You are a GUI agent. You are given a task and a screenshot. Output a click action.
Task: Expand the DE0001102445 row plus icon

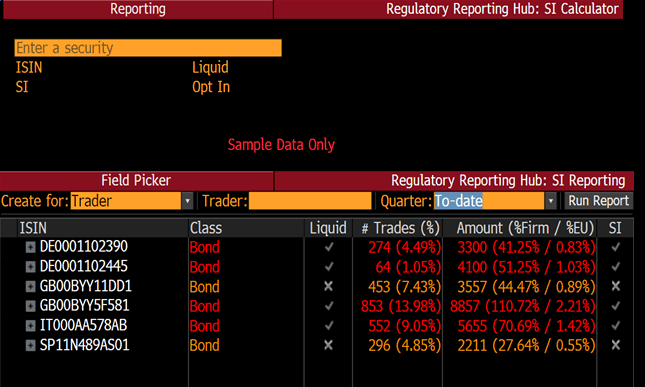coord(30,267)
